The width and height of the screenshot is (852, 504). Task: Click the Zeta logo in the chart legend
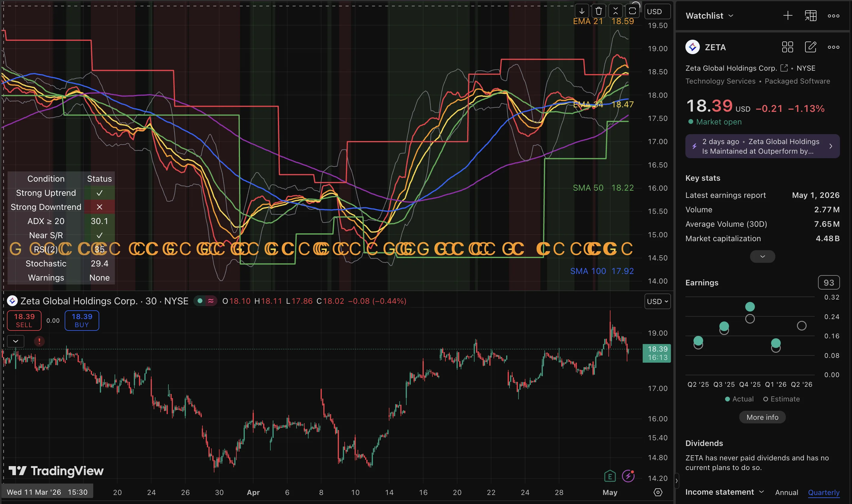click(12, 301)
